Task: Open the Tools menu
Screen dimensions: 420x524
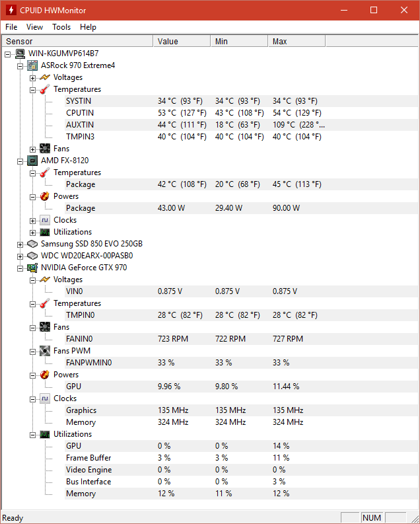Action: tap(61, 27)
